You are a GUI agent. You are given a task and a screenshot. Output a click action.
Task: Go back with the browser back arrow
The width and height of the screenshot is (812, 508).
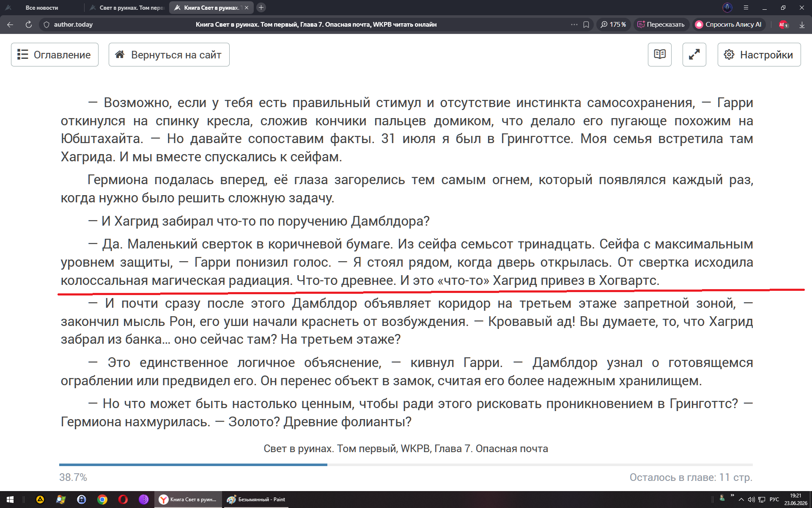click(x=10, y=25)
